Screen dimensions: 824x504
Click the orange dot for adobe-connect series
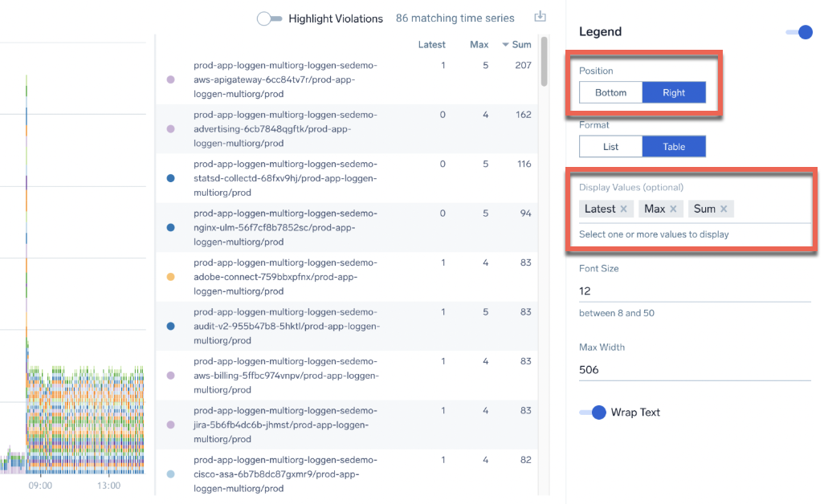point(170,277)
